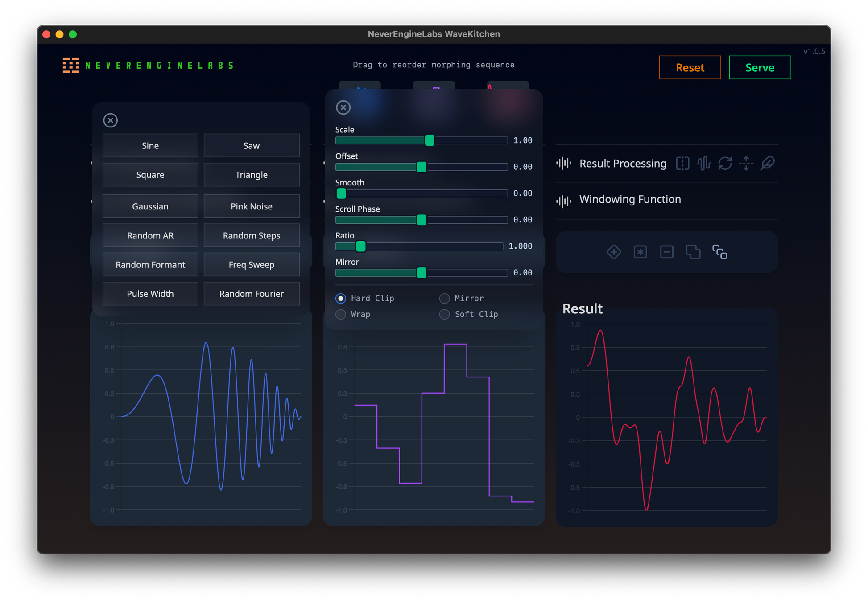Expand the Result Processing section
868x603 pixels.
pos(622,164)
